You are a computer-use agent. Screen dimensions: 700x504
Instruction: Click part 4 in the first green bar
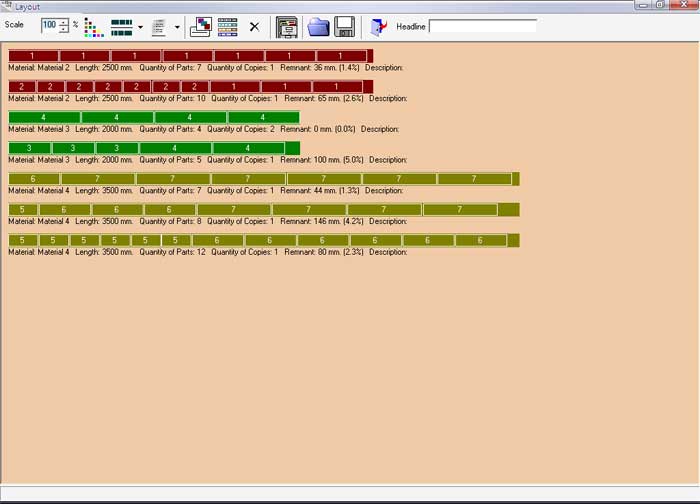44,117
